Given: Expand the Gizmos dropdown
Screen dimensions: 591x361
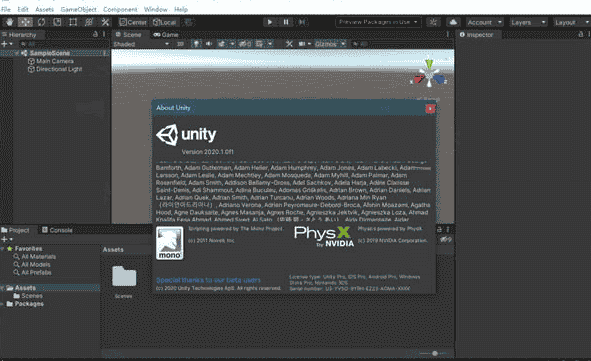Looking at the screenshot, I should click(x=330, y=44).
